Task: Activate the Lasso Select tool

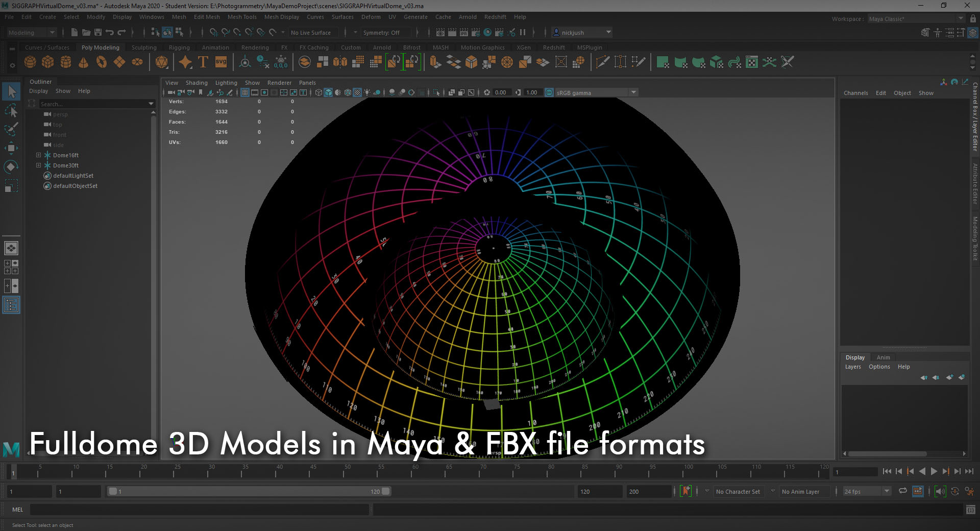Action: [x=11, y=110]
